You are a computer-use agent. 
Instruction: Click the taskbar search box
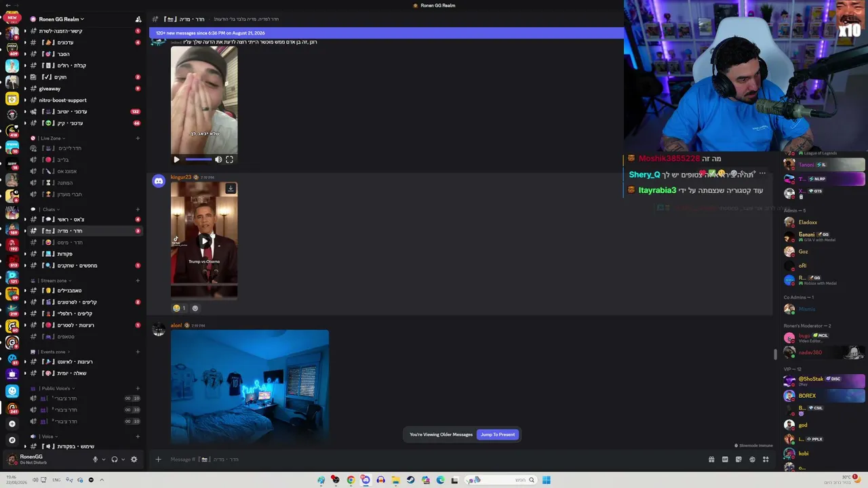tap(502, 480)
